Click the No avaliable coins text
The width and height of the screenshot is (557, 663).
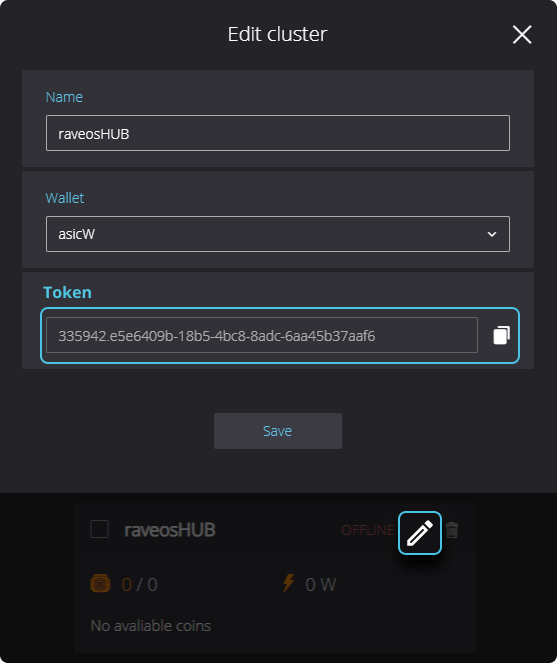point(151,625)
